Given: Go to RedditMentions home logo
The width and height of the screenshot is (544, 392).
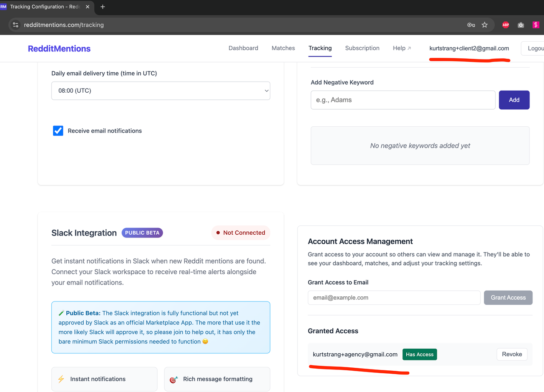Looking at the screenshot, I should [59, 48].
